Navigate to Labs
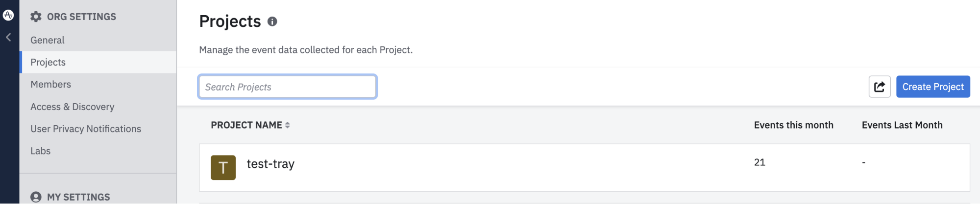Image resolution: width=980 pixels, height=204 pixels. click(40, 151)
